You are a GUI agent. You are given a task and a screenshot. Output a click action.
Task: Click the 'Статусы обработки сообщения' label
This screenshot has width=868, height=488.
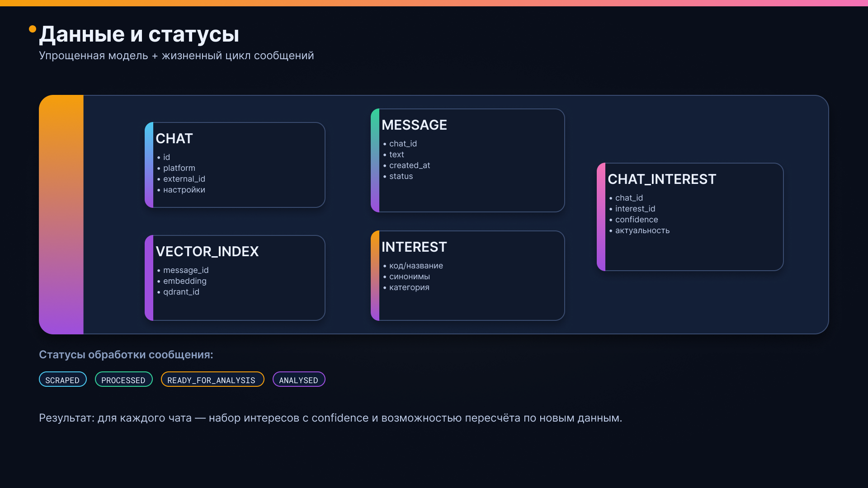126,355
